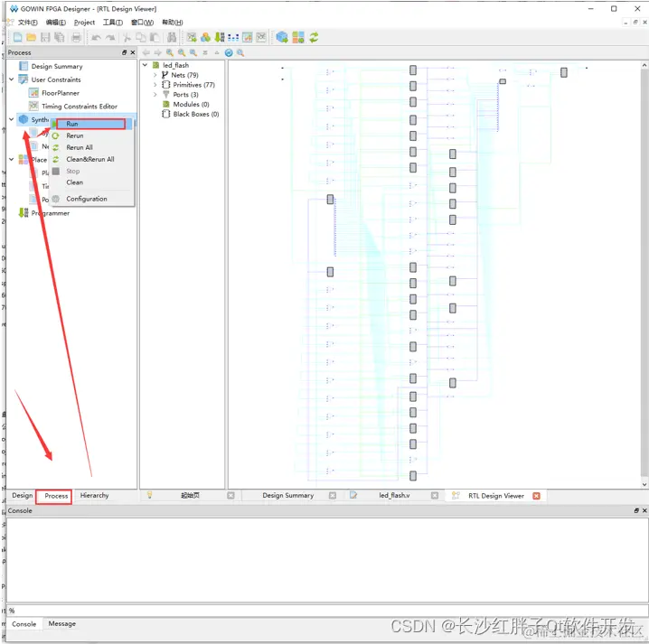Float the Process panel with the undock icon

click(124, 52)
